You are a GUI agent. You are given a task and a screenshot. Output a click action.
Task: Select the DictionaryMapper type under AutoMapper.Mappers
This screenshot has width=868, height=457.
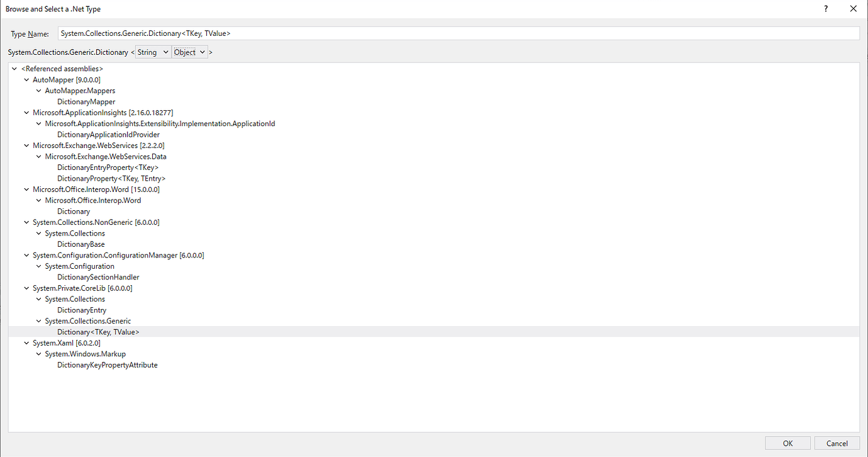(86, 101)
